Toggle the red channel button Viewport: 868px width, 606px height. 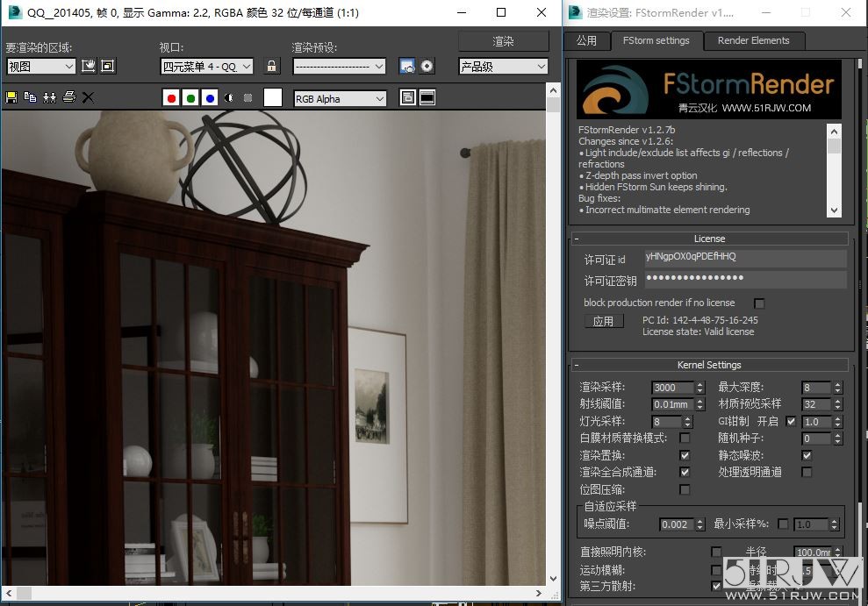coord(171,98)
